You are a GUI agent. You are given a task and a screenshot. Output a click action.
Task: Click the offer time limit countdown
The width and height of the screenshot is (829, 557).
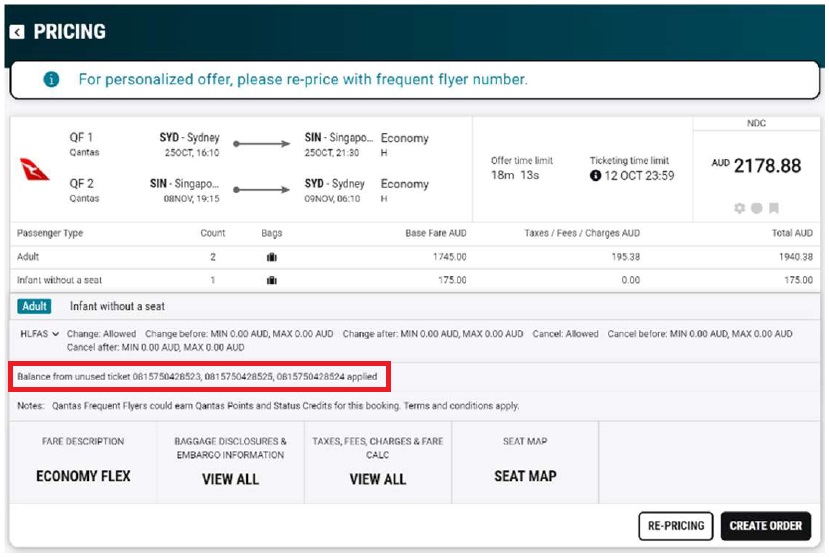(515, 175)
